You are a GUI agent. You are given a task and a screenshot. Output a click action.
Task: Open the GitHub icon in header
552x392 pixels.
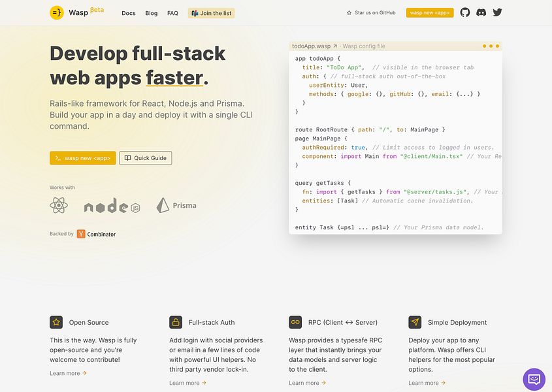[464, 12]
